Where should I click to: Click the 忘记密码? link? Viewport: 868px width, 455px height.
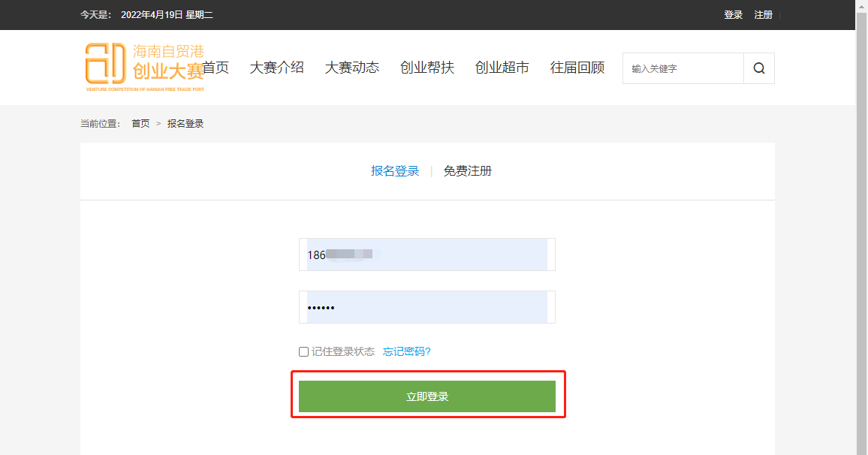[x=407, y=351]
